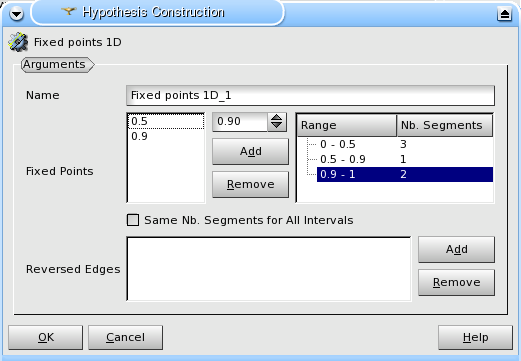Open the window menu arrow in the title bar
Image resolution: width=521 pixels, height=361 pixels.
16,14
